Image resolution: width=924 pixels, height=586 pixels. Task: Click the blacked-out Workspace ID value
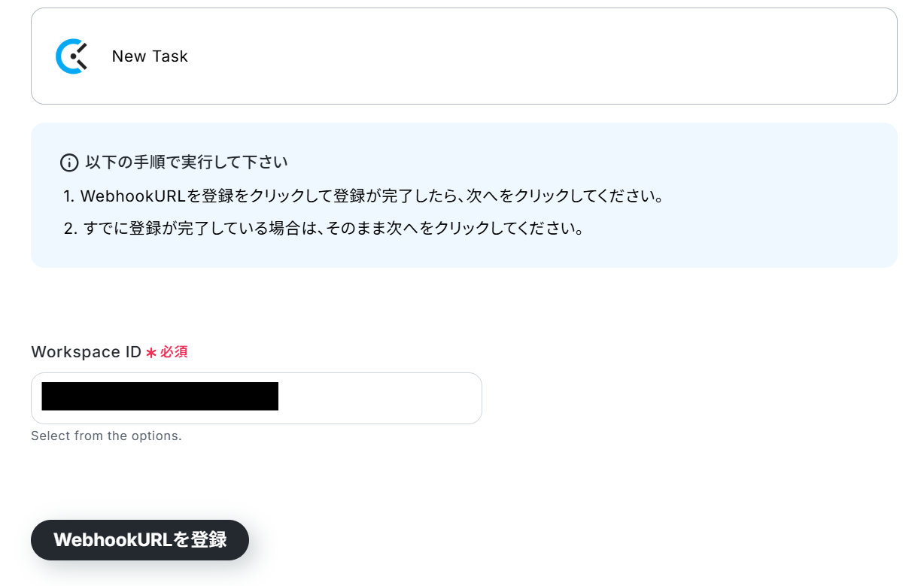click(x=160, y=396)
